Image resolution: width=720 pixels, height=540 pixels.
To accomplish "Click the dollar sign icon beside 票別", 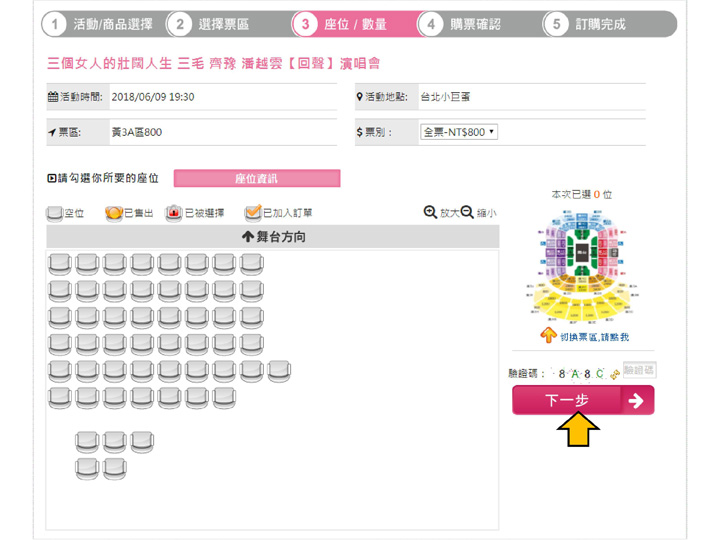I will point(360,132).
